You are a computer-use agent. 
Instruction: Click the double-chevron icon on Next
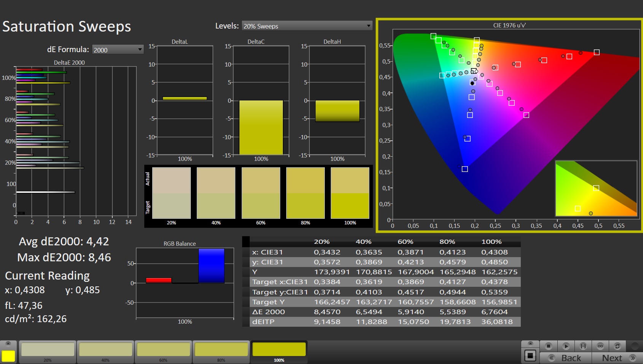(633, 358)
